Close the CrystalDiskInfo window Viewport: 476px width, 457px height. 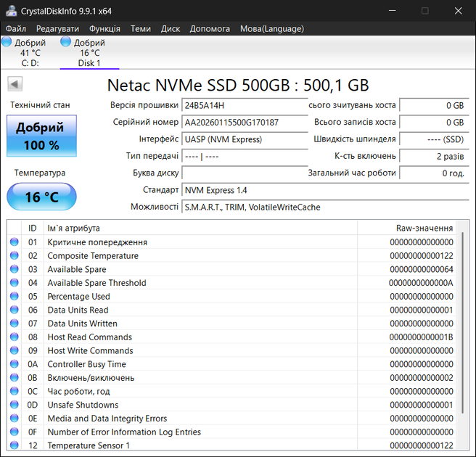pos(458,11)
